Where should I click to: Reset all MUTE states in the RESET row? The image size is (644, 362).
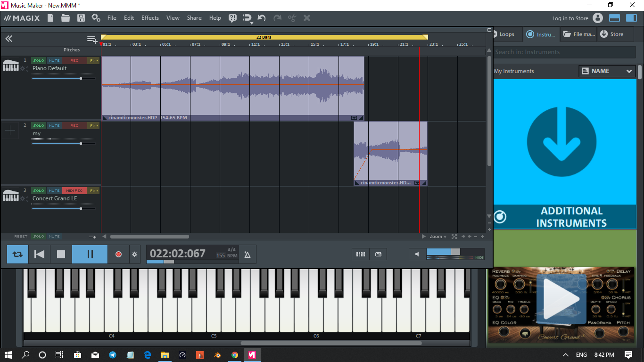point(54,236)
